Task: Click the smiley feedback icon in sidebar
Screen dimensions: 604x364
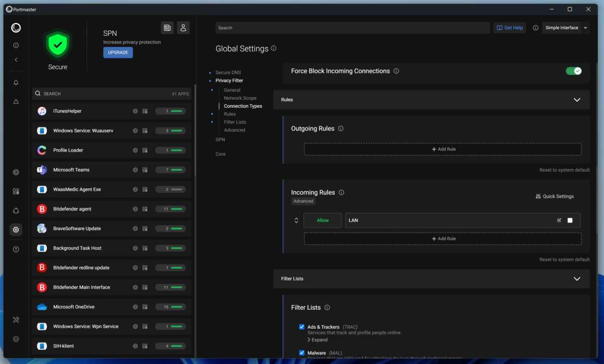Action: coord(16,339)
